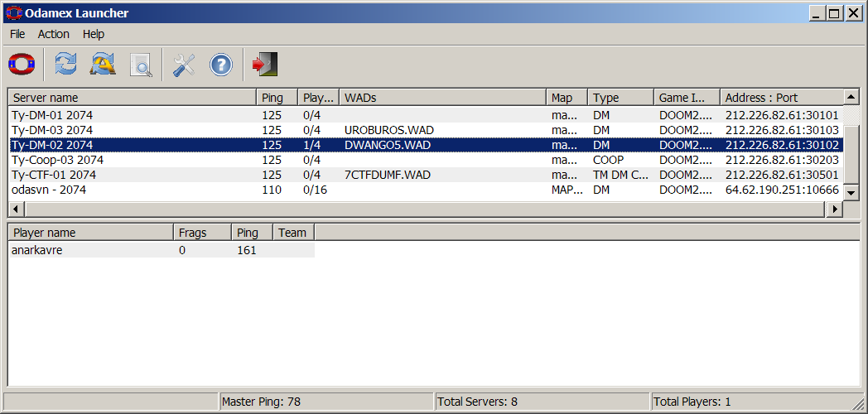This screenshot has height=414, width=868.
Task: Sort by Server name column header
Action: pyautogui.click(x=133, y=98)
